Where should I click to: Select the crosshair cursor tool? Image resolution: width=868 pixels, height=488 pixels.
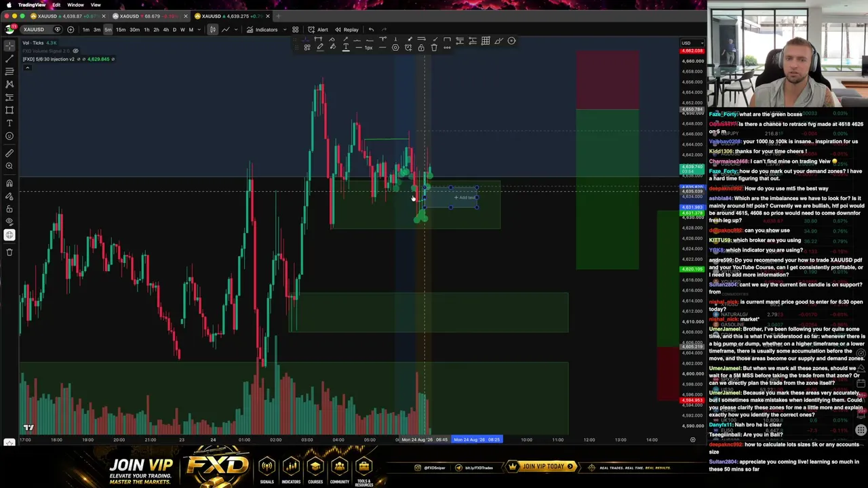point(9,45)
